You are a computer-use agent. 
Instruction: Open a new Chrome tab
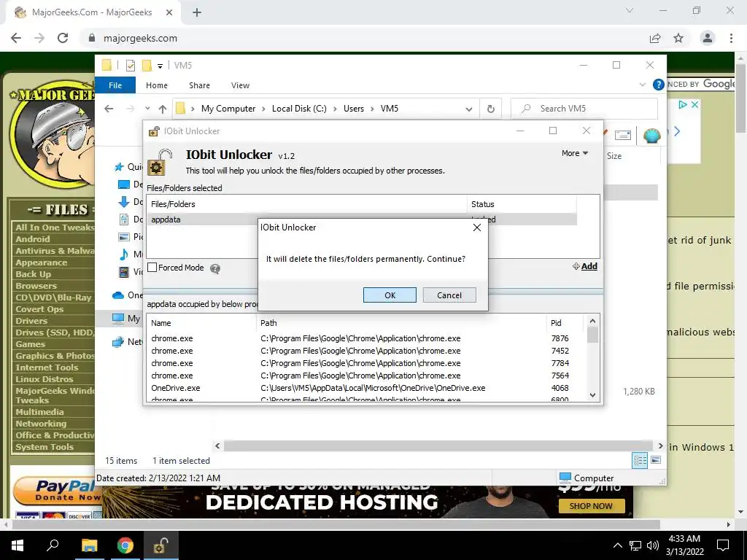click(197, 12)
